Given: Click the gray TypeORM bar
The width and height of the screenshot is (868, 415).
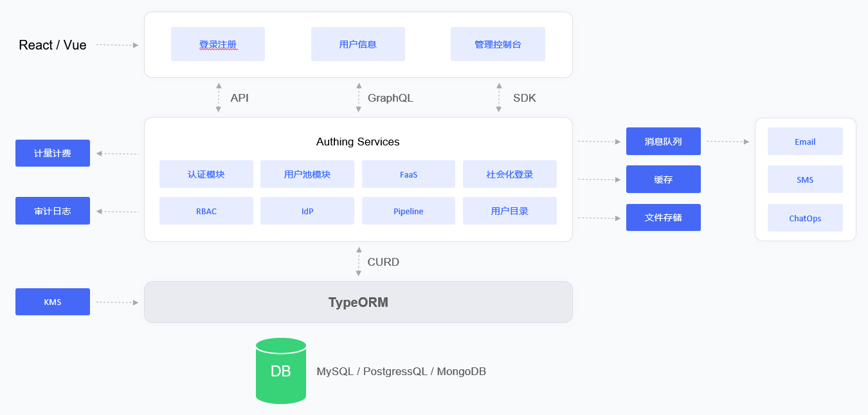Looking at the screenshot, I should click(x=358, y=302).
